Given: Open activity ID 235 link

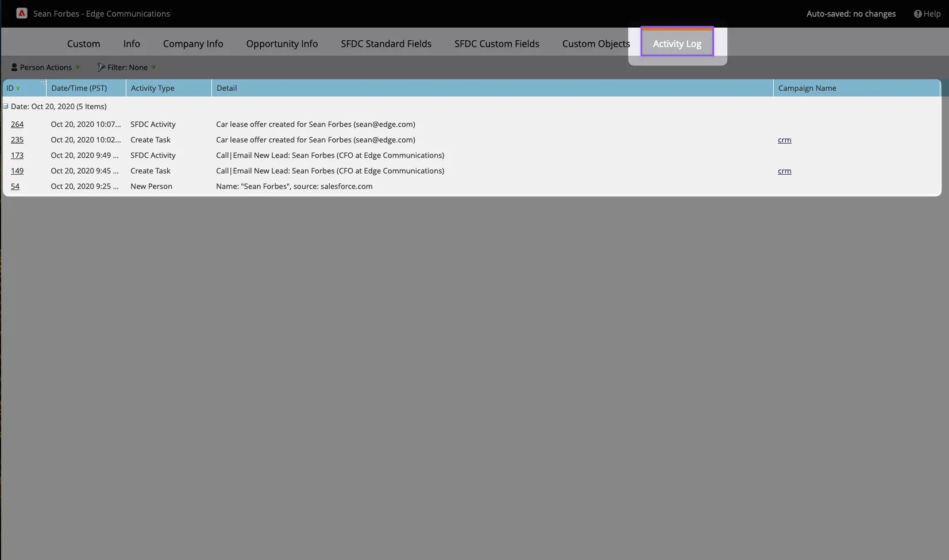Looking at the screenshot, I should [17, 140].
